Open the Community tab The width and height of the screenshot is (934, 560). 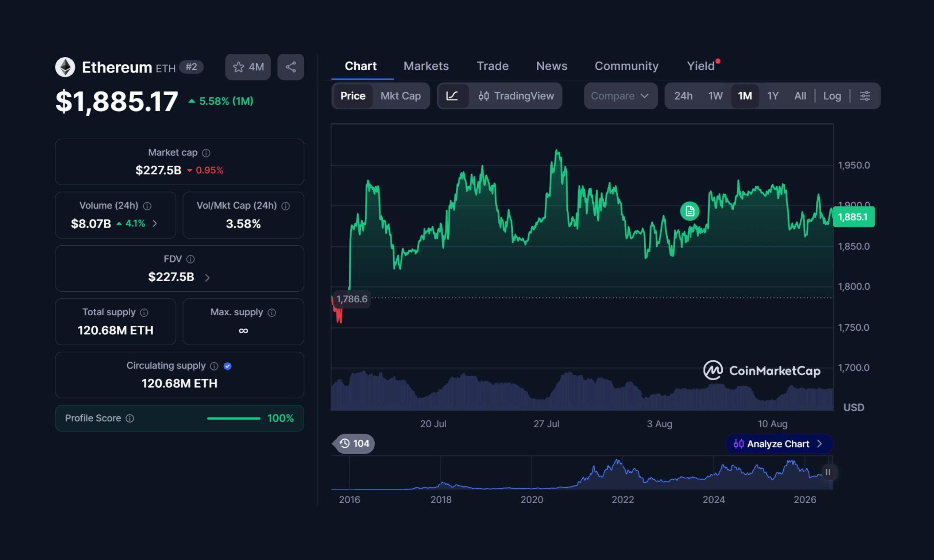(626, 66)
